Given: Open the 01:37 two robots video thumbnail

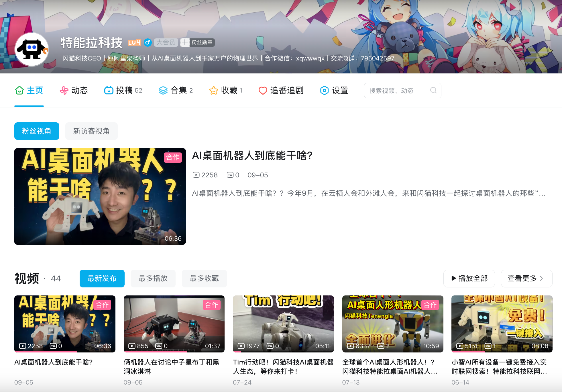Looking at the screenshot, I should [174, 324].
